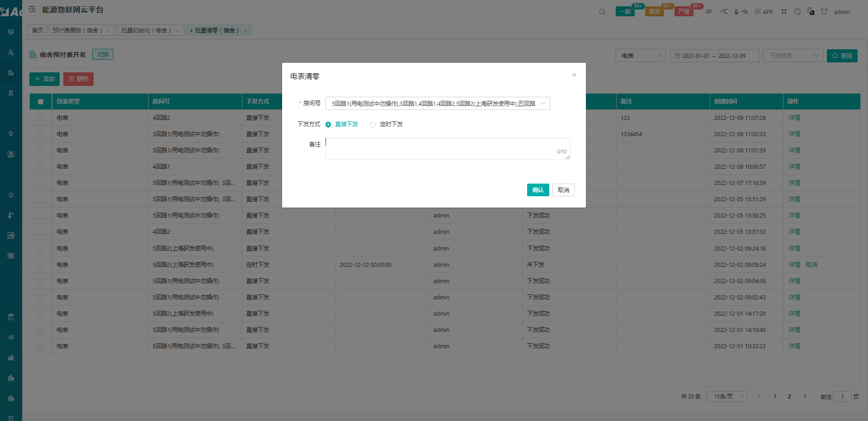Toggle the sidebar collapse hamburger icon
Screen dimensions: 868x421
(x=32, y=9)
